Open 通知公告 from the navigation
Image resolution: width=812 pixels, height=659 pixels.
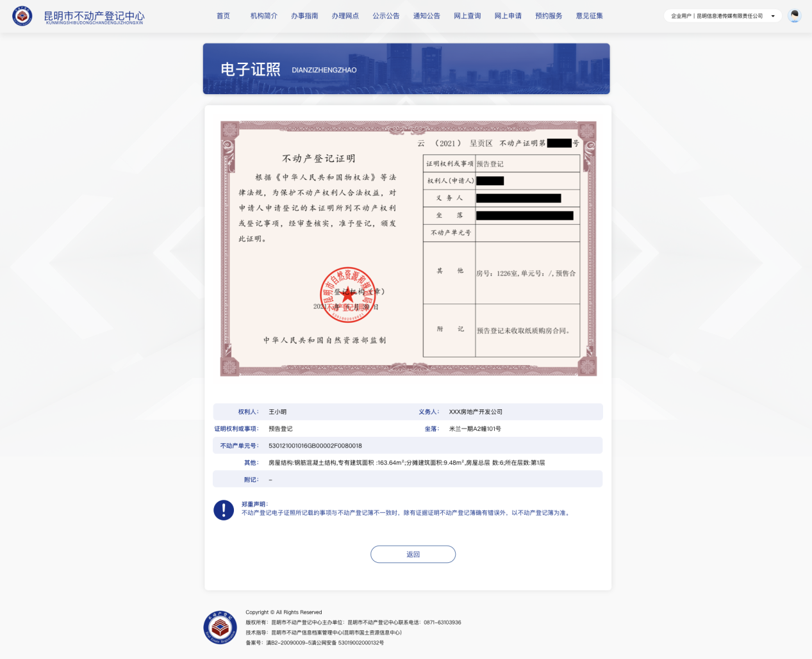pyautogui.click(x=426, y=16)
